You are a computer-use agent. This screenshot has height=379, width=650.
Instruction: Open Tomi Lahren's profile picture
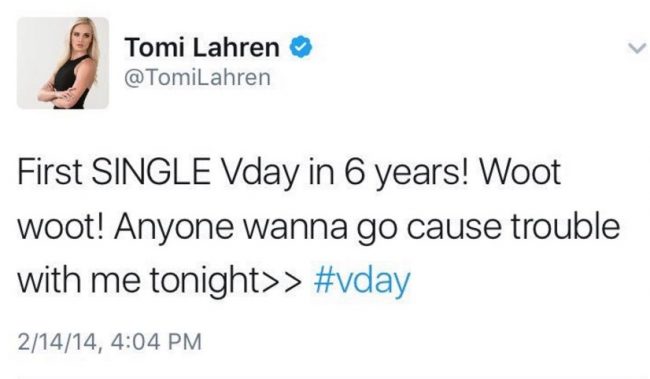click(x=63, y=63)
